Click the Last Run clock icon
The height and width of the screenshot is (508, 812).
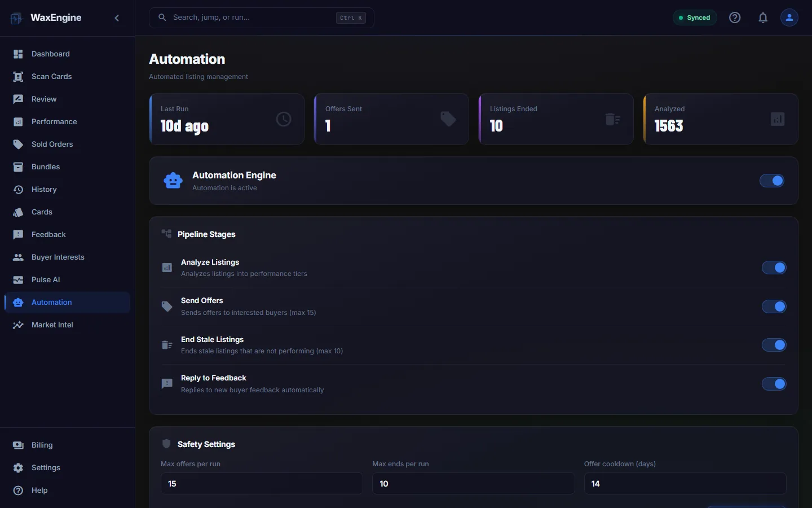coord(284,119)
